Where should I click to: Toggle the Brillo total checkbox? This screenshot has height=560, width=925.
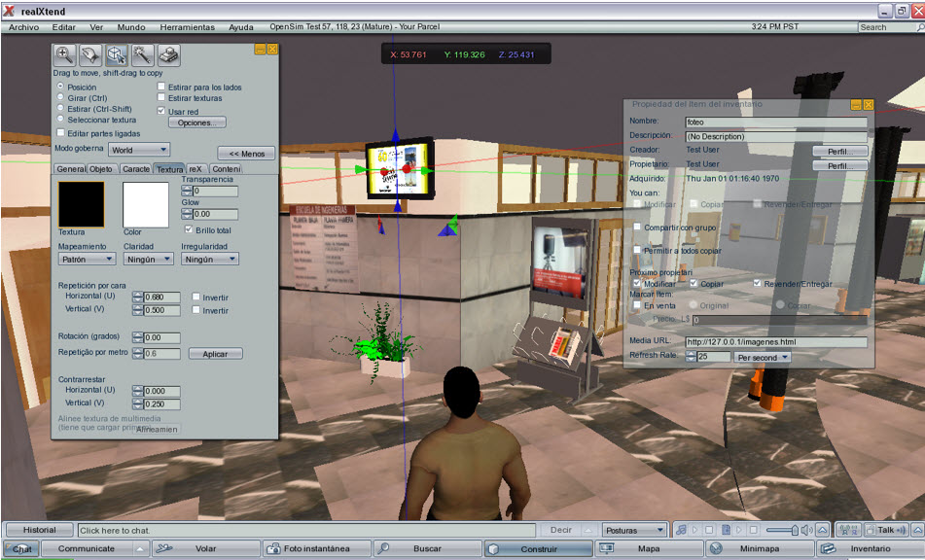coord(189,229)
